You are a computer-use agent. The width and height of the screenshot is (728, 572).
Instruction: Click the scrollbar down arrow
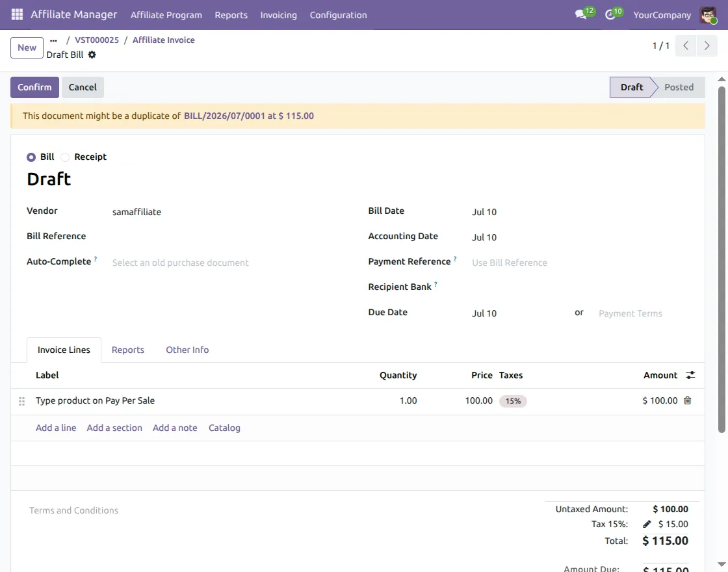[x=721, y=565]
